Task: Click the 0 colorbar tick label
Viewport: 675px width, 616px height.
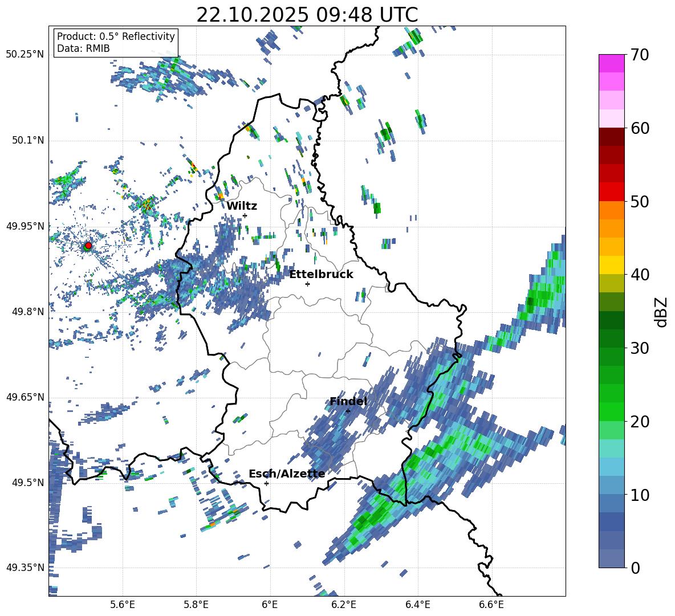Action: tap(635, 568)
